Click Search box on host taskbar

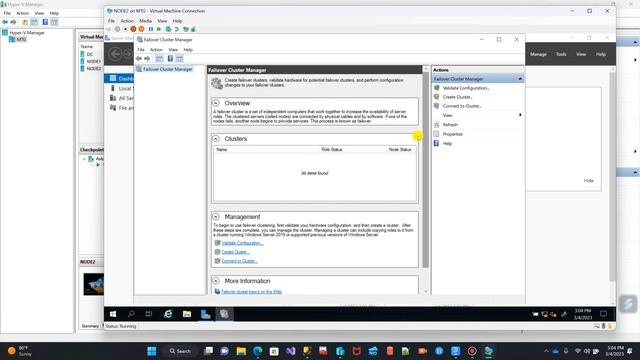(180, 351)
